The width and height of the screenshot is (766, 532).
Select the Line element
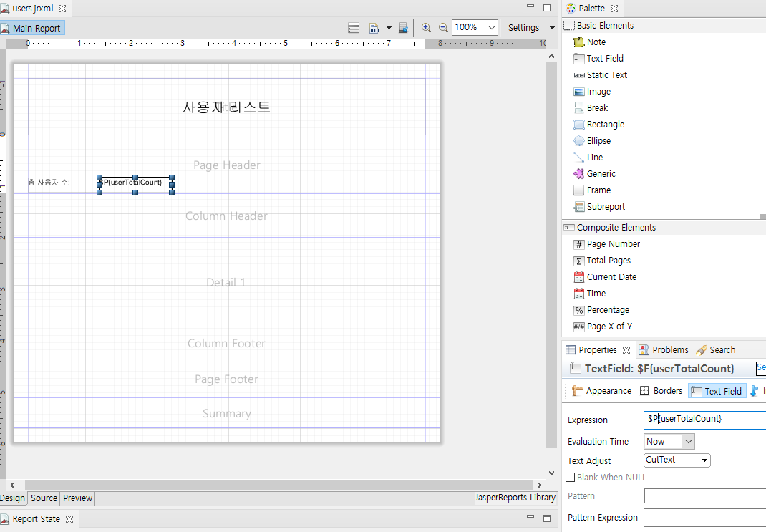tap(588, 158)
